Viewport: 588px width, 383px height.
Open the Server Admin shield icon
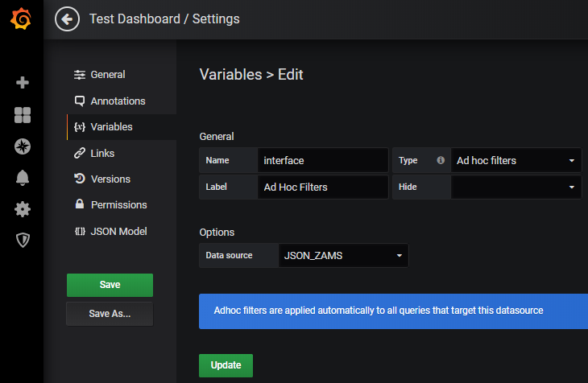(x=23, y=240)
